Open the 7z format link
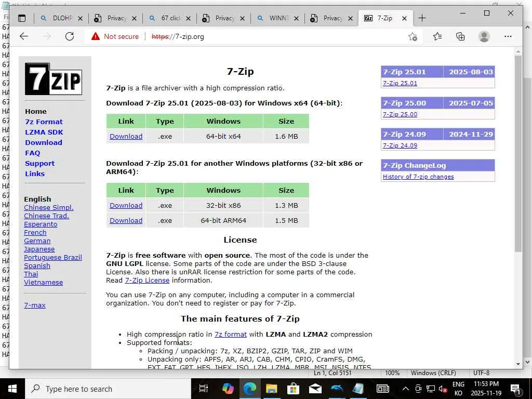 pos(230,334)
